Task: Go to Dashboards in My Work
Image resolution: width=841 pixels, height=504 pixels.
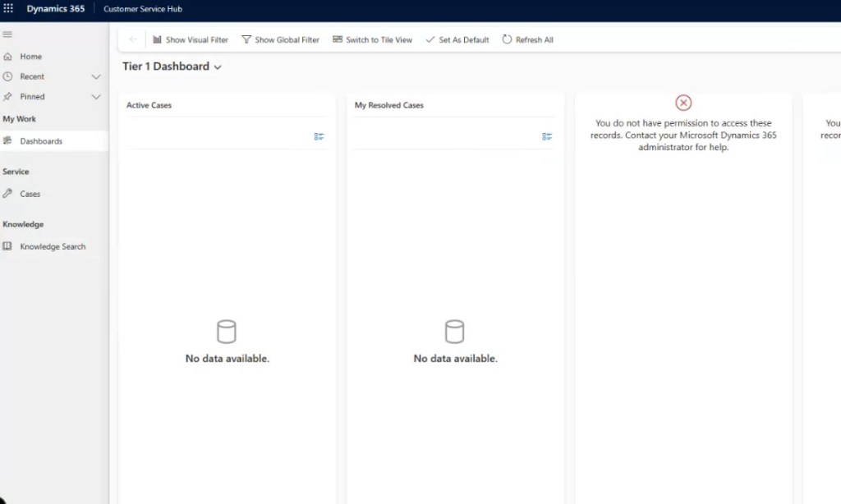Action: 41,141
